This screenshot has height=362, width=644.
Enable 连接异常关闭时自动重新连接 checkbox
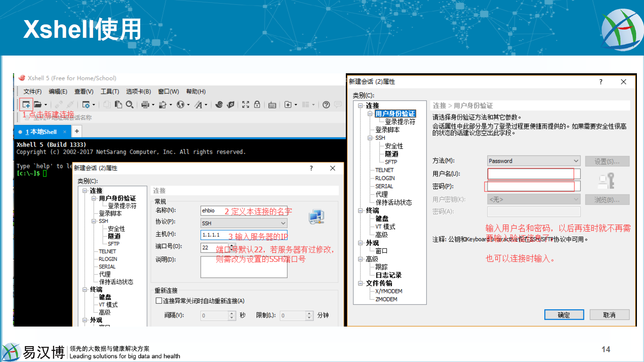coord(159,301)
